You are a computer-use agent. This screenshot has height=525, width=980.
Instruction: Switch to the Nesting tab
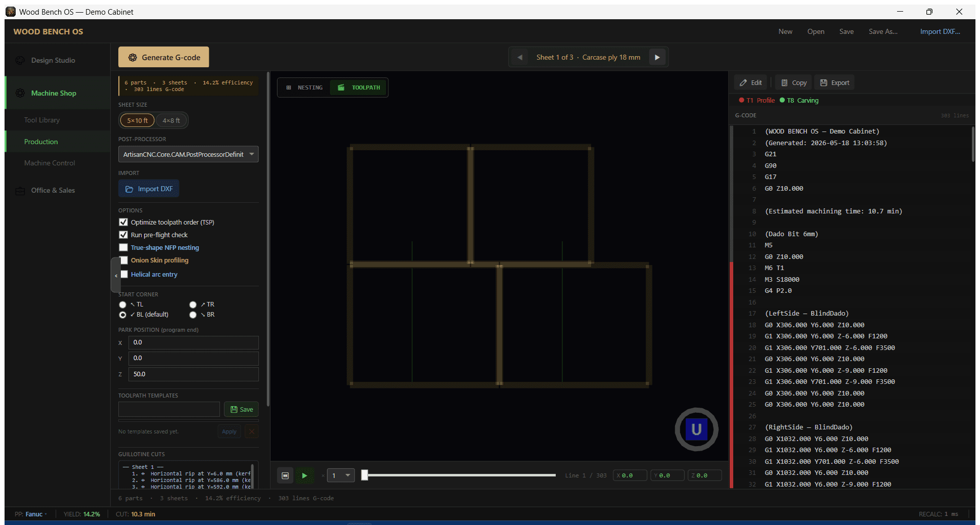tap(304, 88)
